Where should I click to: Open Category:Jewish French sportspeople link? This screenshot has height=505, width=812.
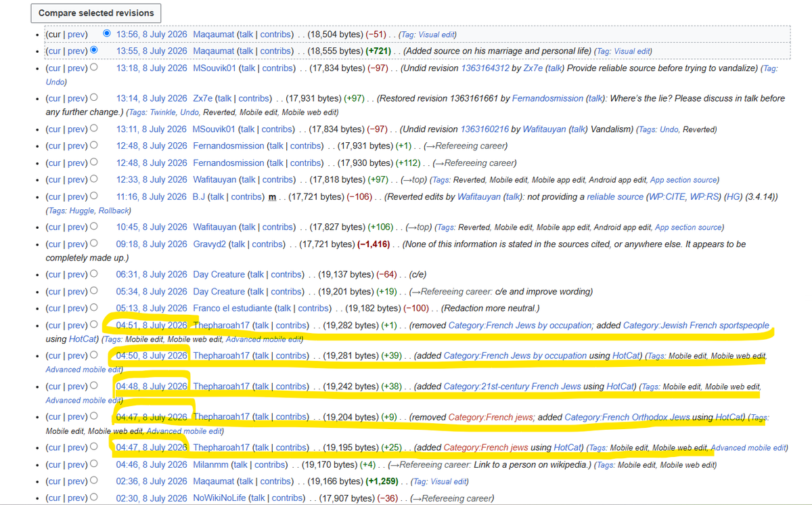[696, 326]
